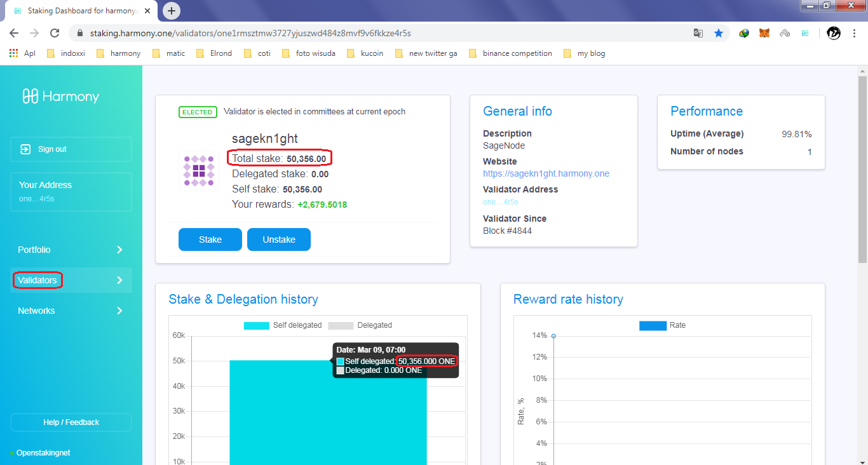Select the Validators sidebar item
Image resolution: width=868 pixels, height=465 pixels.
pyautogui.click(x=37, y=280)
